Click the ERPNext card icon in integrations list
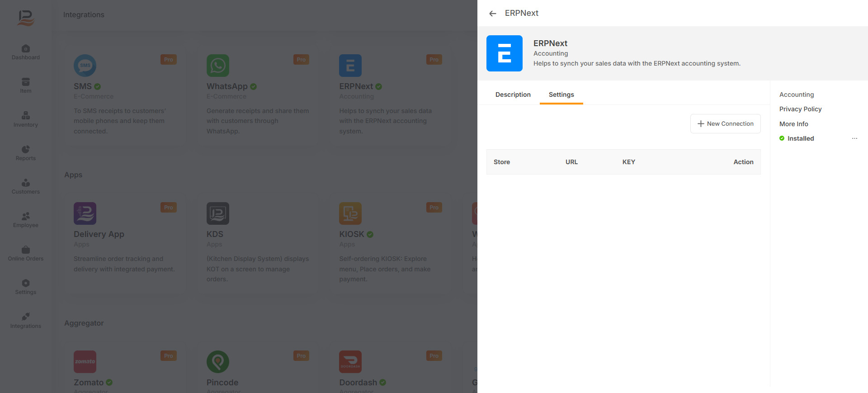This screenshot has width=868, height=393. (350, 66)
